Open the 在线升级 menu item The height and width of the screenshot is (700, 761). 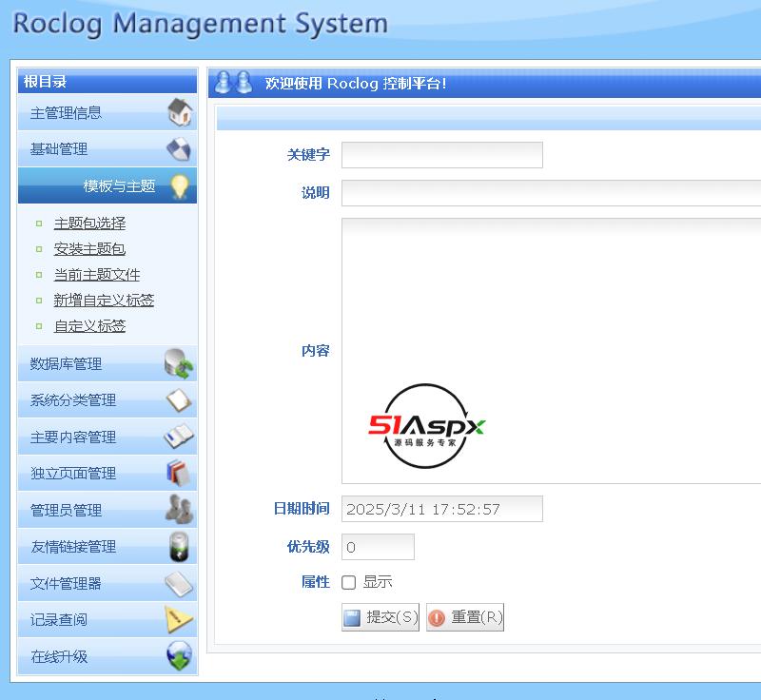tap(107, 656)
